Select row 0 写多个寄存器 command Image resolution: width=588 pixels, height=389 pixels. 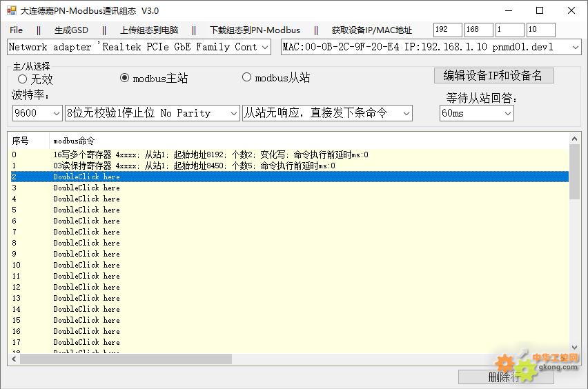coord(210,154)
